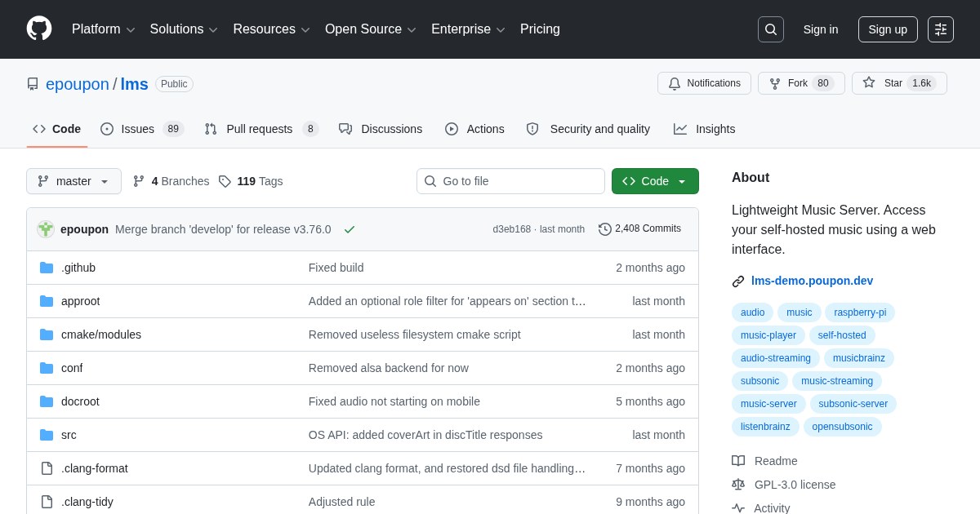Image resolution: width=980 pixels, height=514 pixels.
Task: Click Sign in
Action: click(x=821, y=29)
